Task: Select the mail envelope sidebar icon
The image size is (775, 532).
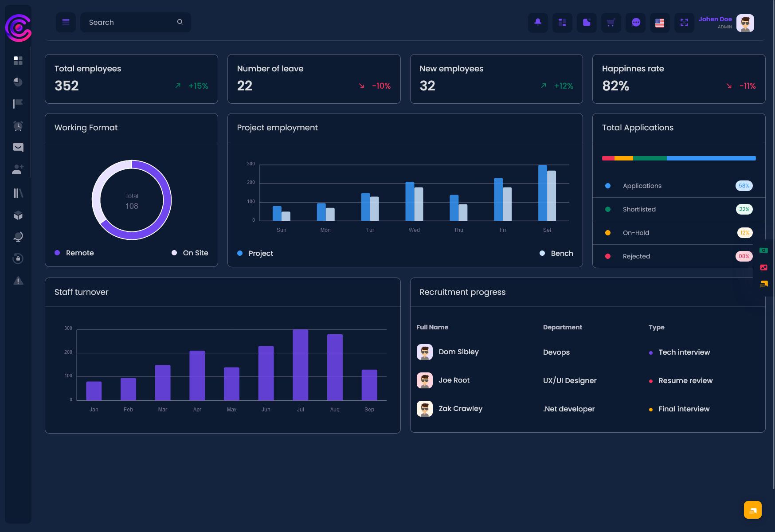Action: coord(18,147)
